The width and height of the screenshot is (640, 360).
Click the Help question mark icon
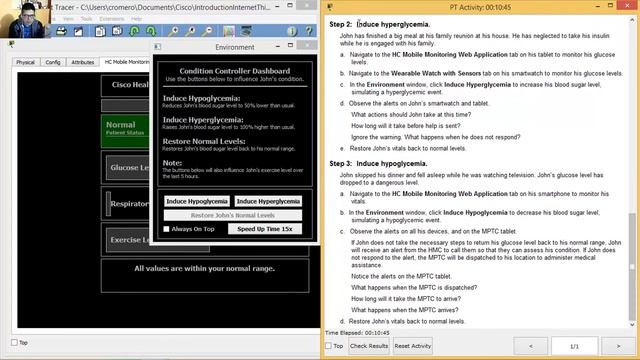point(309,31)
